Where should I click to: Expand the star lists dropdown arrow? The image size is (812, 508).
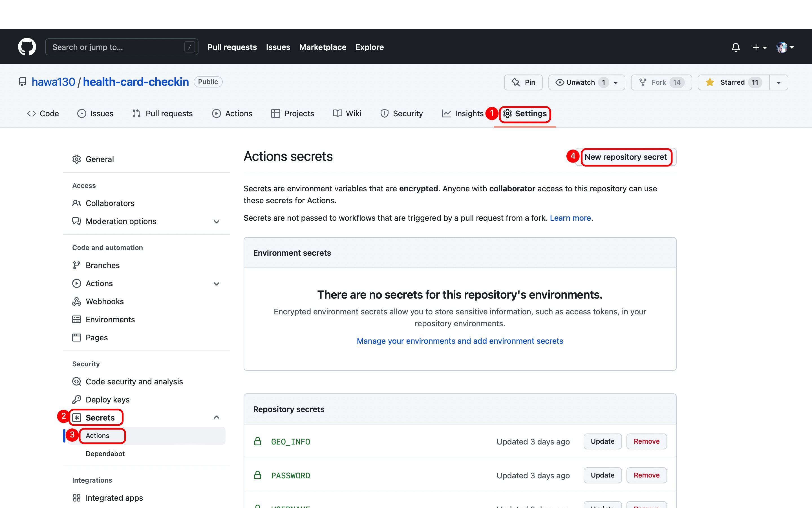778,82
